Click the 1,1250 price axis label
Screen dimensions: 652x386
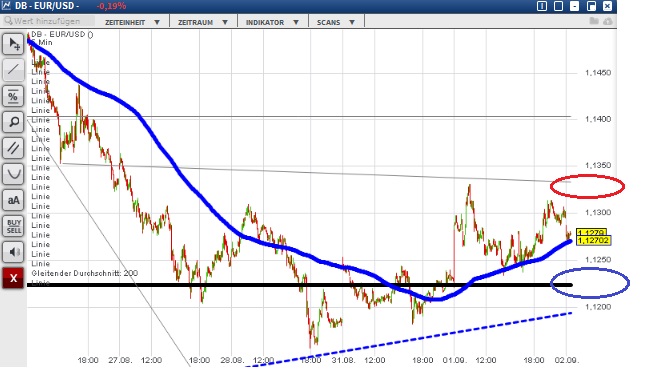598,260
